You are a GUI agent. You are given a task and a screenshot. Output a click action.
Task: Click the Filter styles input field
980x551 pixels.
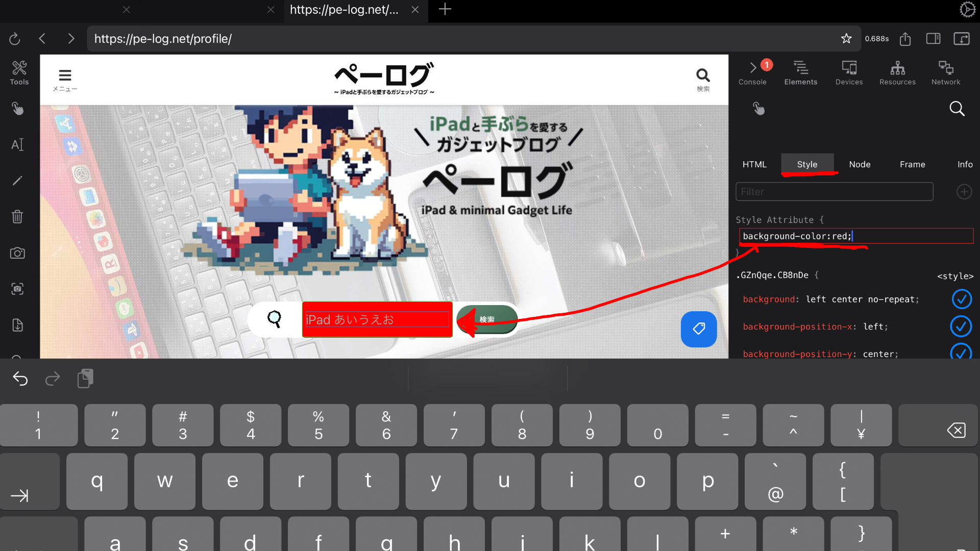click(x=834, y=192)
